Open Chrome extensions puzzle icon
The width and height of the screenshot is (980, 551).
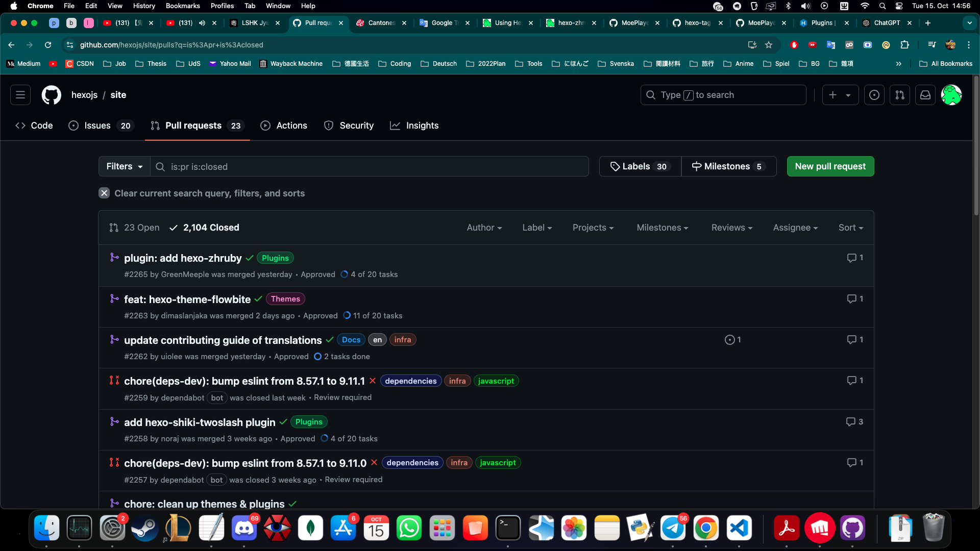pos(905,45)
